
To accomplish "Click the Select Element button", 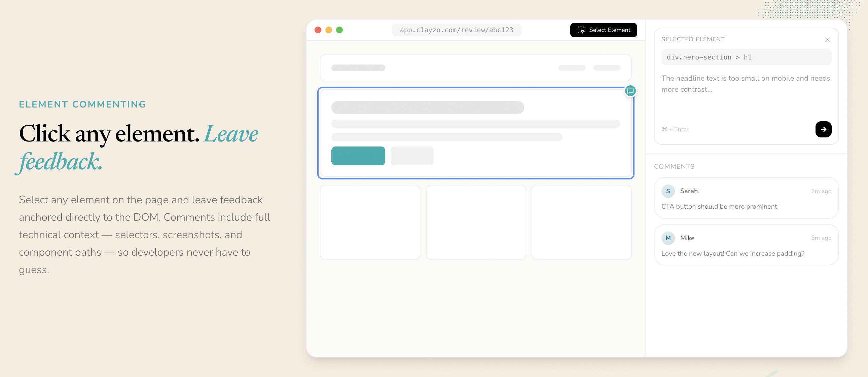I will click(x=603, y=30).
